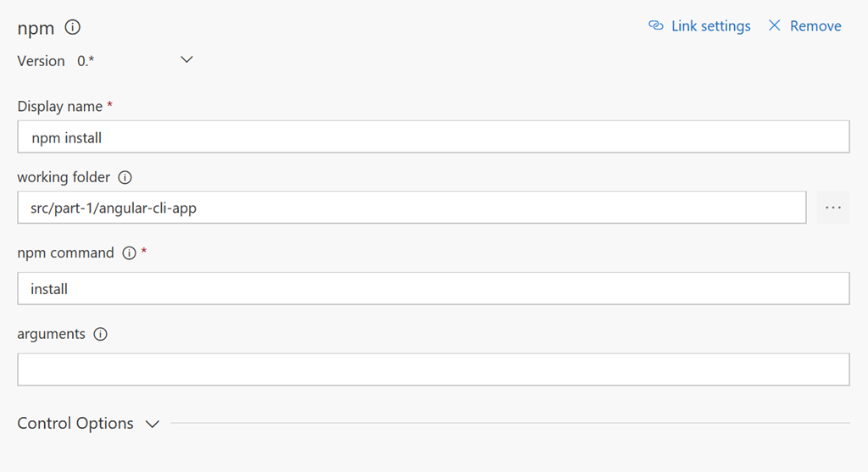This screenshot has width=868, height=472.
Task: Click the info icon beside npm title
Action: (73, 27)
